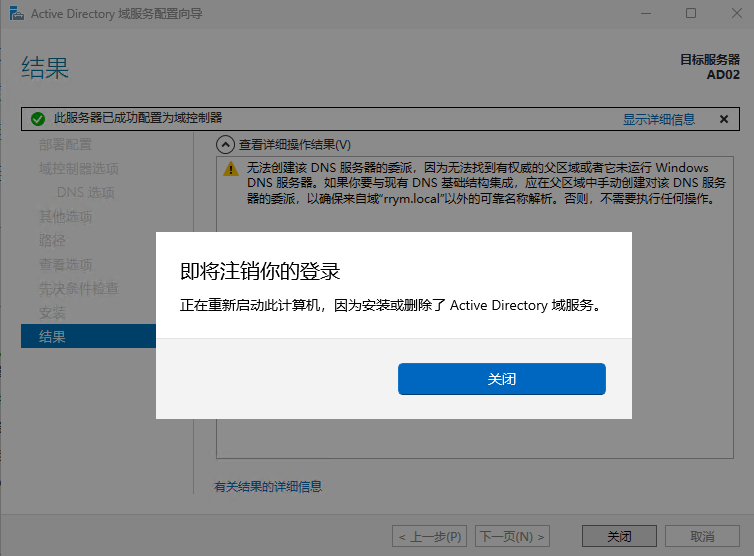Minimize the configuration wizard window

pos(645,14)
